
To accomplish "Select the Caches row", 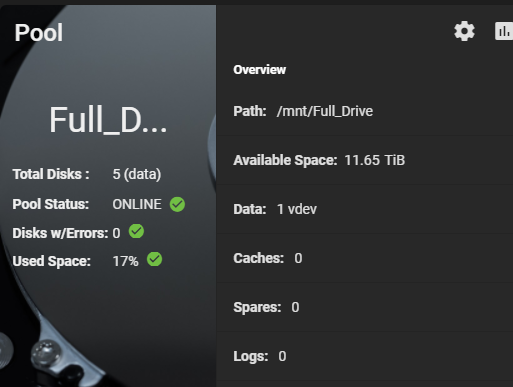I will 365,258.
